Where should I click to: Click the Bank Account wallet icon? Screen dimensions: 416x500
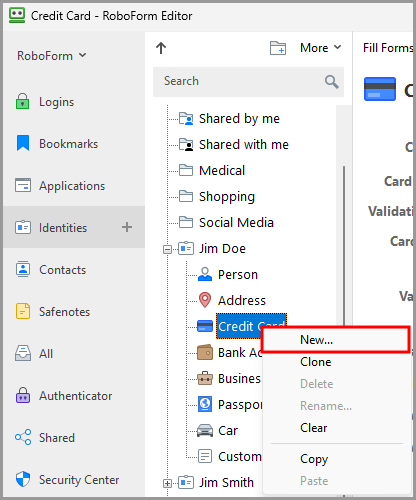pyautogui.click(x=205, y=352)
